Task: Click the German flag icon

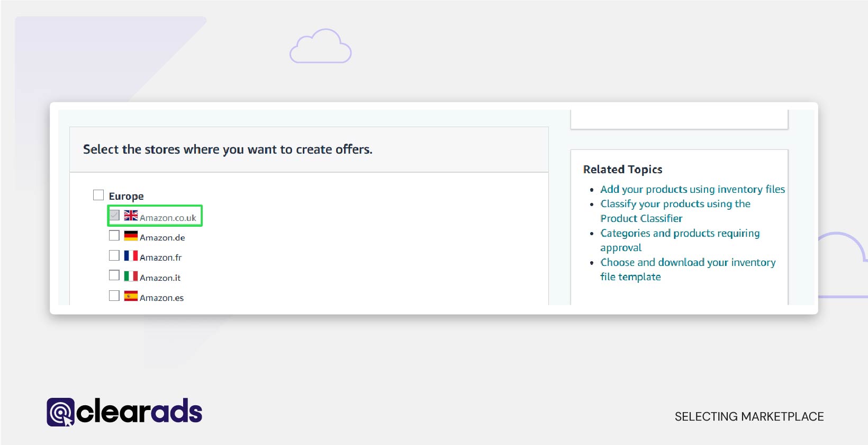Action: coord(131,236)
